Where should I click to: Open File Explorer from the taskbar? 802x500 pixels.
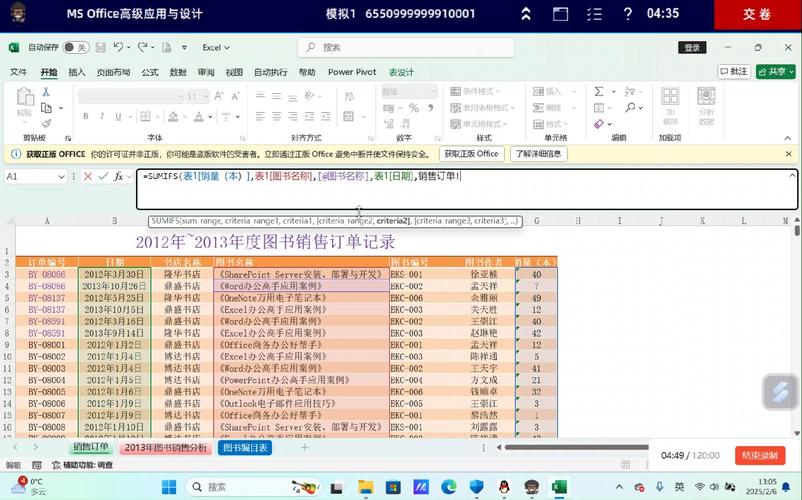[366, 487]
